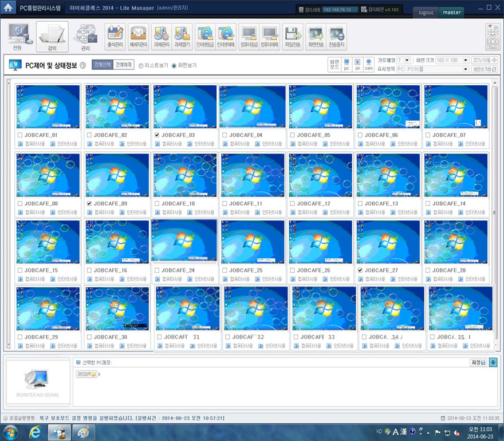Screen dimensions: 504x441
Task: Click 컴퓨터잠금 to lock computers
Action: click(x=249, y=36)
